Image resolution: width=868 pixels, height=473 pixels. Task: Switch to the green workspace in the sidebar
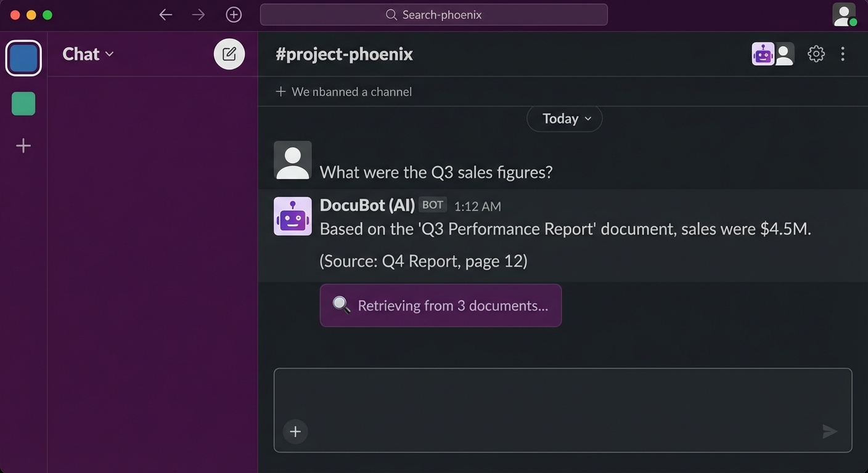coord(23,103)
